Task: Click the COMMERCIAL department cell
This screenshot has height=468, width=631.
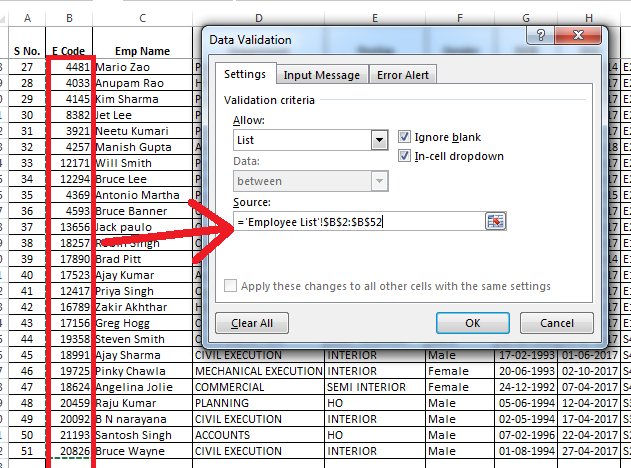Action: tap(259, 387)
